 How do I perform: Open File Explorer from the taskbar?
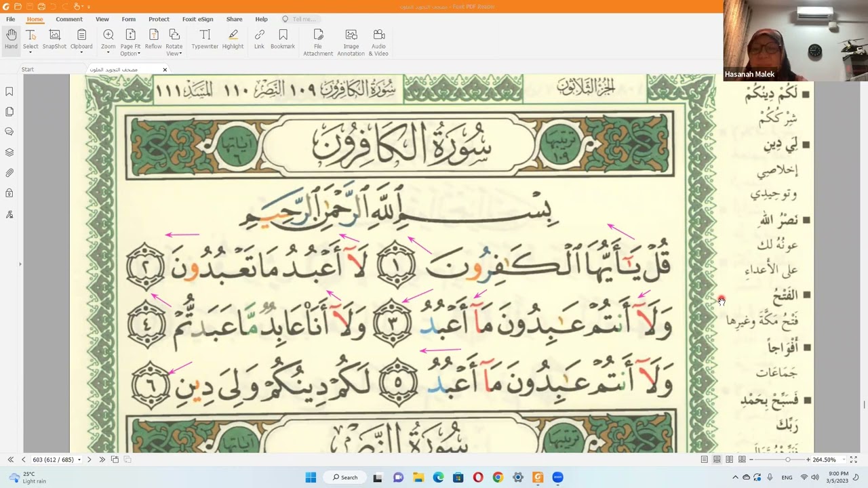point(418,477)
